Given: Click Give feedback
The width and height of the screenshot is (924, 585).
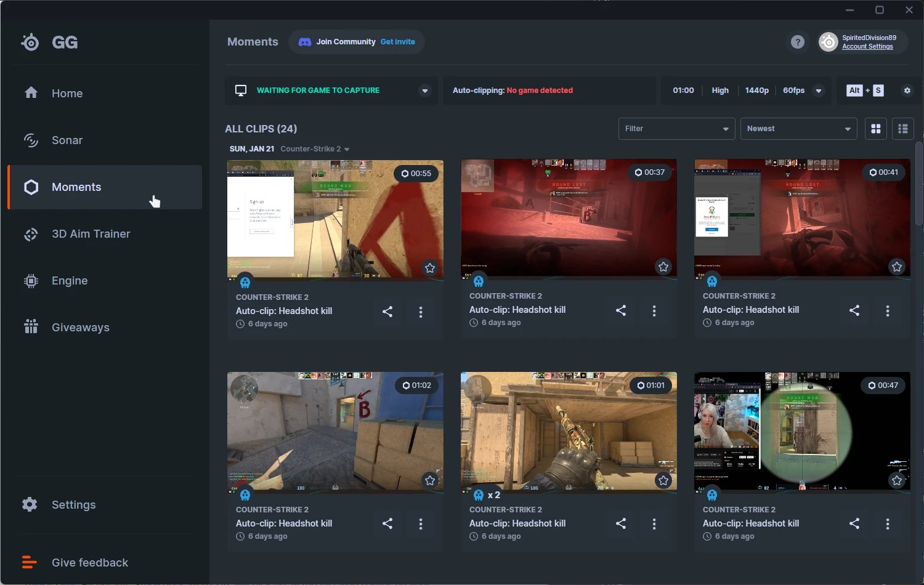Looking at the screenshot, I should (90, 563).
